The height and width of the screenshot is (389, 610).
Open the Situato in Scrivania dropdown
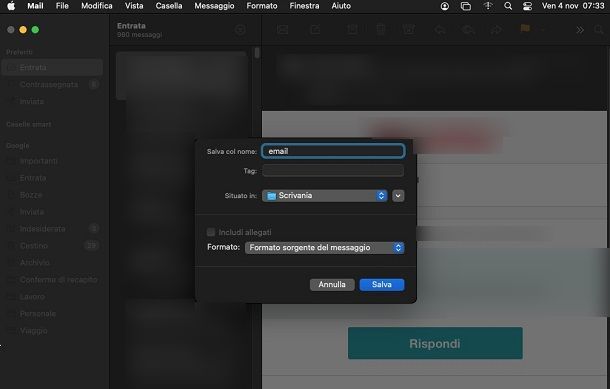325,196
